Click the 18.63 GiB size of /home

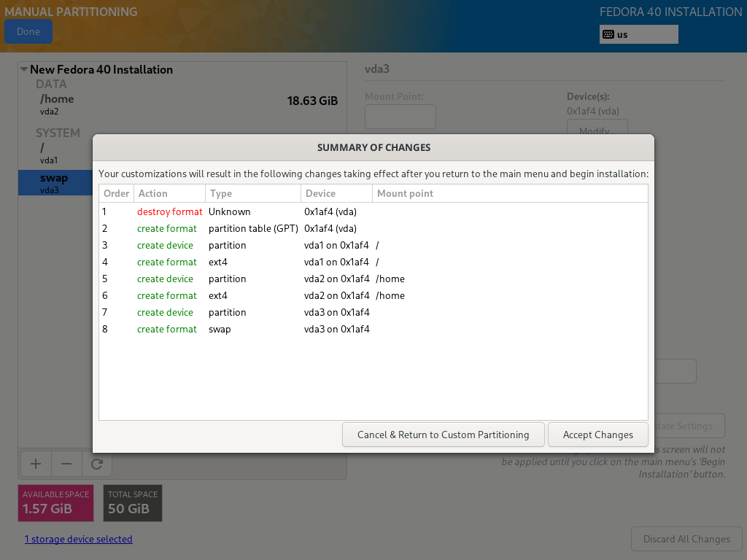pos(312,101)
